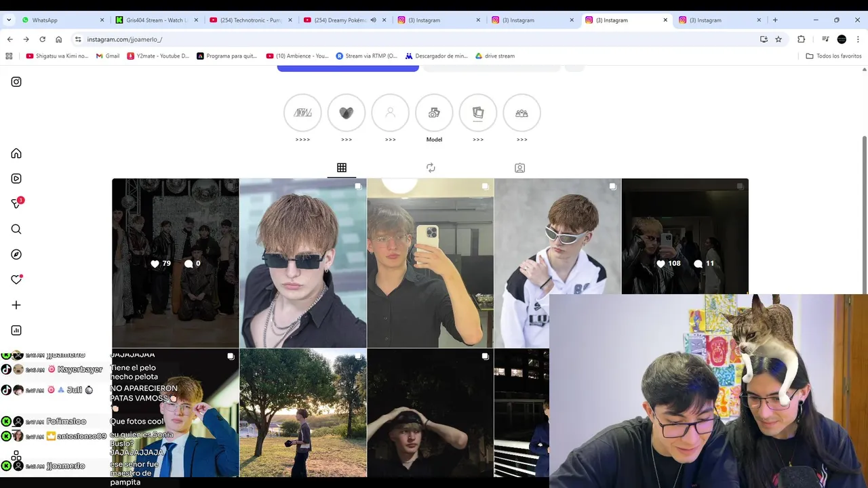Open group photo post with 79 likes

(x=176, y=263)
